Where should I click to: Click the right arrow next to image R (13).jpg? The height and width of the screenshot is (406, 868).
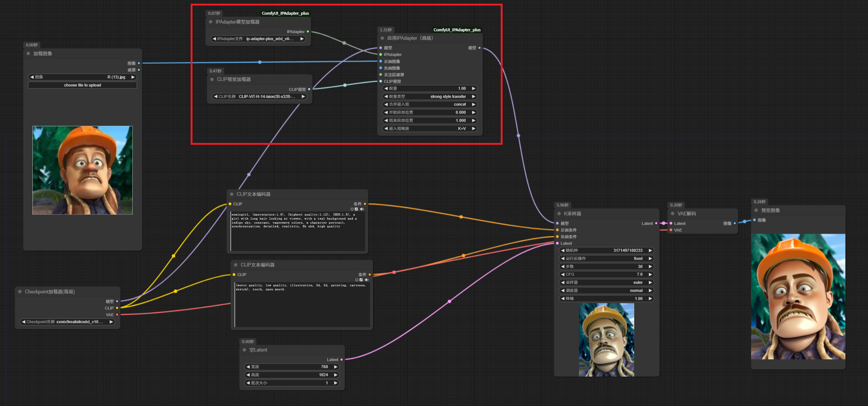133,77
